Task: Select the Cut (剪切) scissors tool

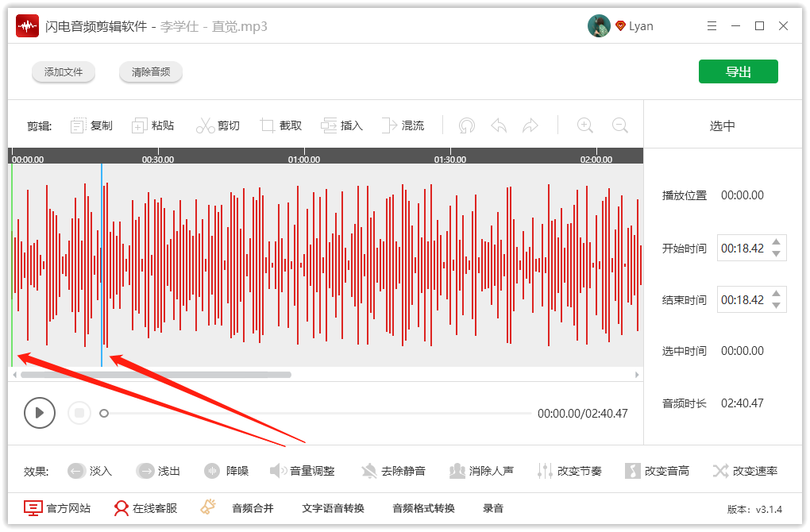Action: coord(218,125)
